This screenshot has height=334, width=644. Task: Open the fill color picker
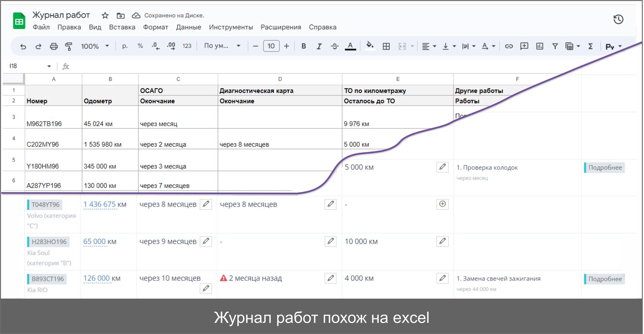[370, 46]
